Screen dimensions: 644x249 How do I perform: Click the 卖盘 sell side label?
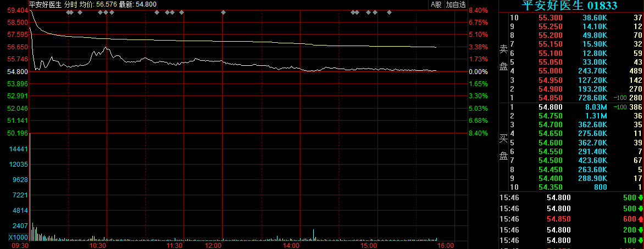[x=503, y=58]
